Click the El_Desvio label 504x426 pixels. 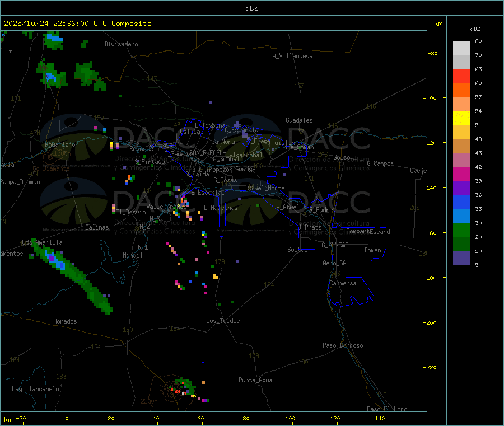[x=130, y=212]
